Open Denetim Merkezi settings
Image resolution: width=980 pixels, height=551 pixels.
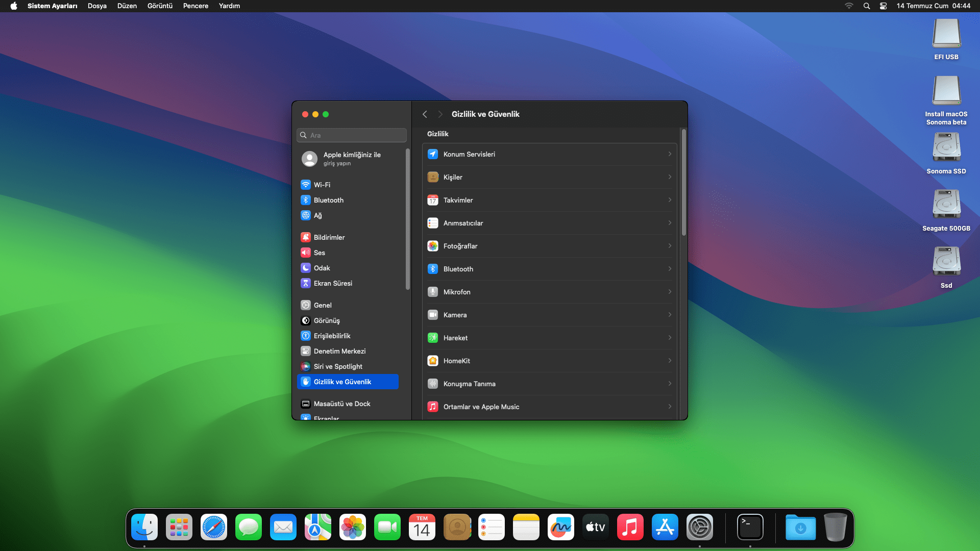click(339, 351)
